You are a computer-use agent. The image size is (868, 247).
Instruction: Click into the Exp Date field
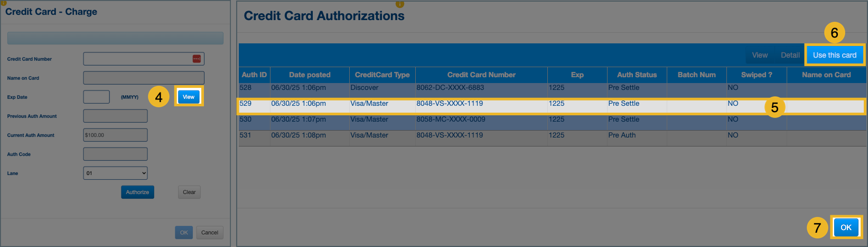(96, 97)
